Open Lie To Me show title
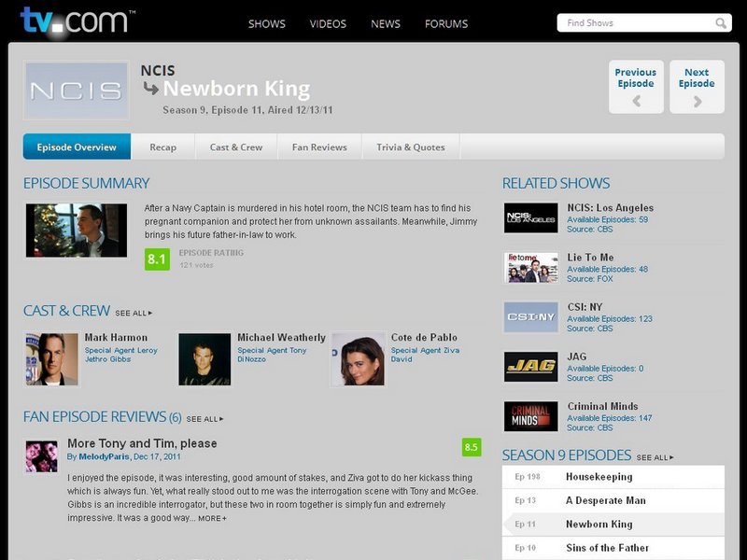 point(590,258)
